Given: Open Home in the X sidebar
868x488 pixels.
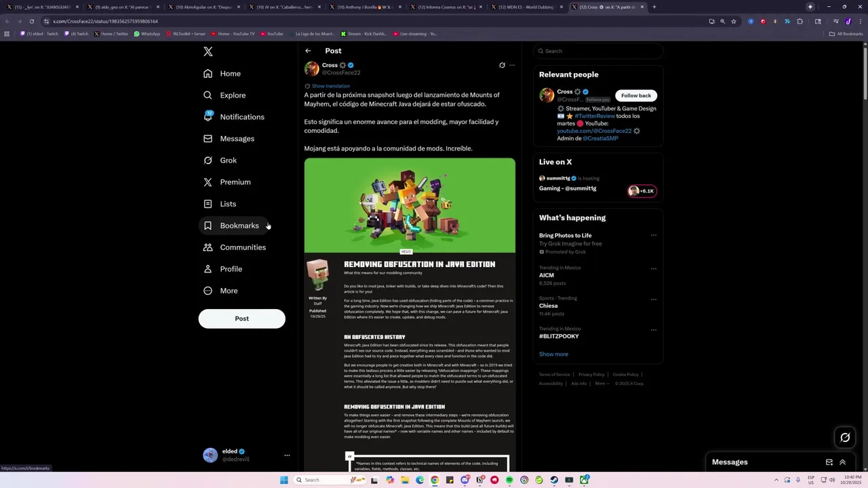Looking at the screenshot, I should (x=222, y=73).
